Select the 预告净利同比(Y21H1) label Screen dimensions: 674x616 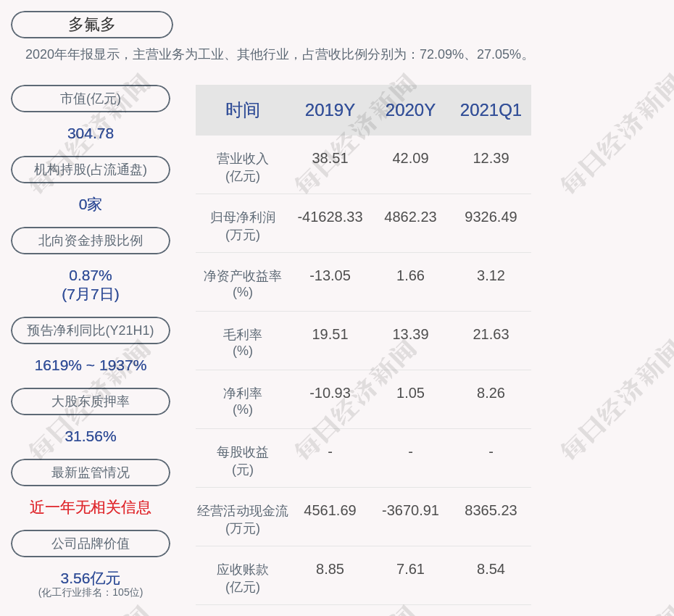pyautogui.click(x=91, y=330)
